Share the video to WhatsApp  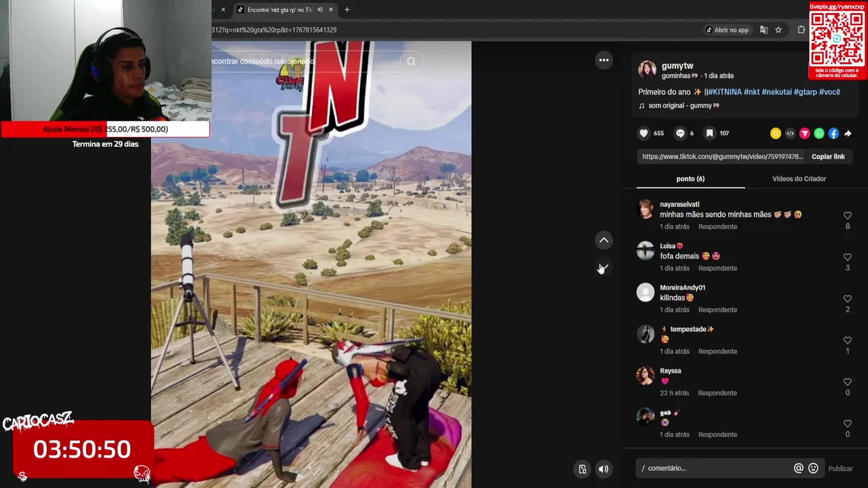[x=819, y=134]
